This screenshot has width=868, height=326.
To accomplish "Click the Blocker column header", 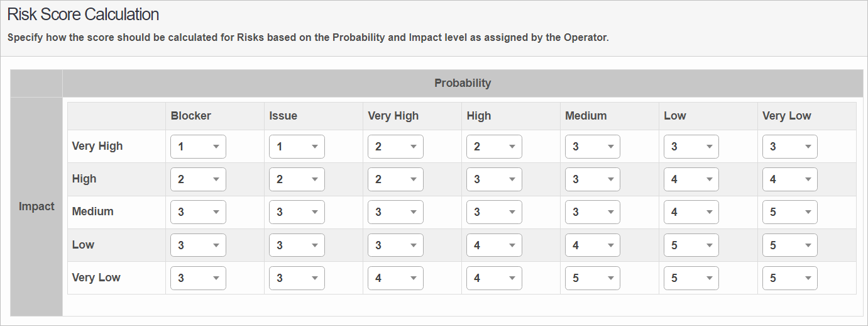I will (191, 116).
